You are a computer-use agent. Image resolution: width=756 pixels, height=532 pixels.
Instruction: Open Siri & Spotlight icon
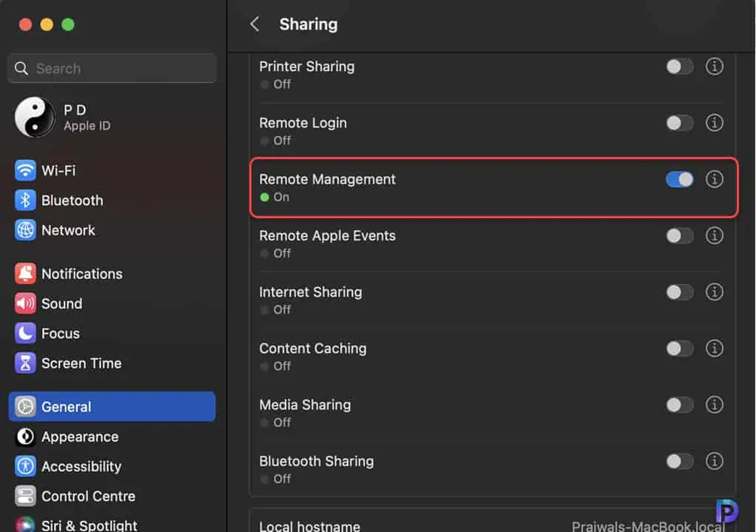point(25,525)
